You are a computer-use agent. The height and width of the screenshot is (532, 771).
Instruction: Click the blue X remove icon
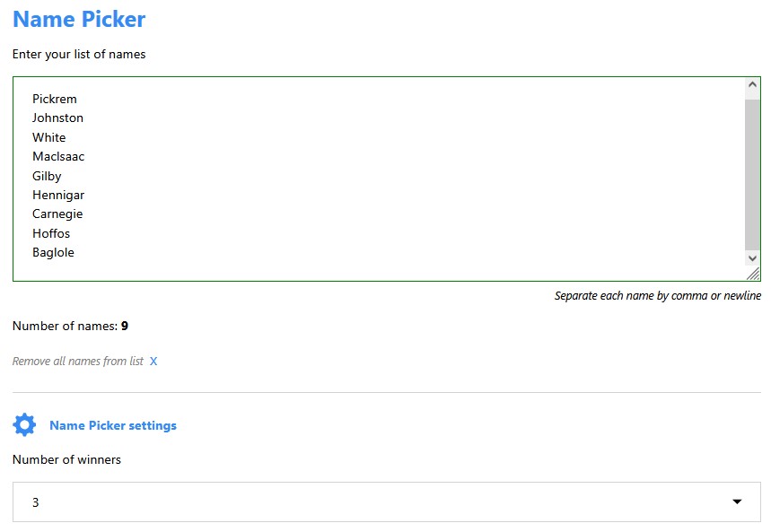[x=153, y=362]
